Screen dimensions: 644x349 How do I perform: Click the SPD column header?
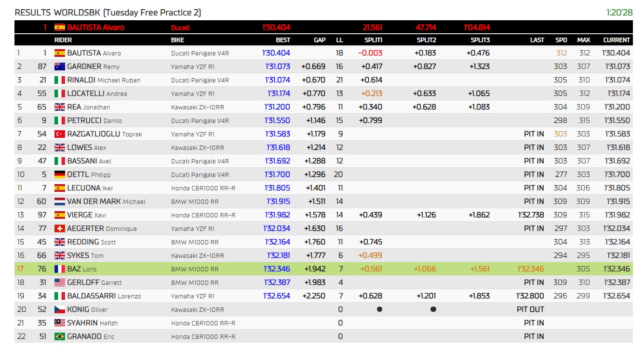pyautogui.click(x=561, y=40)
